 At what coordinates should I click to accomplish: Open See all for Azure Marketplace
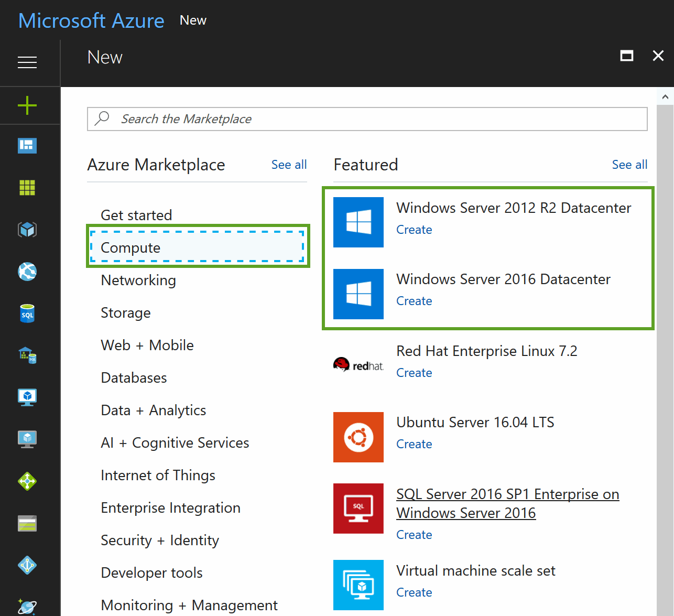[289, 165]
